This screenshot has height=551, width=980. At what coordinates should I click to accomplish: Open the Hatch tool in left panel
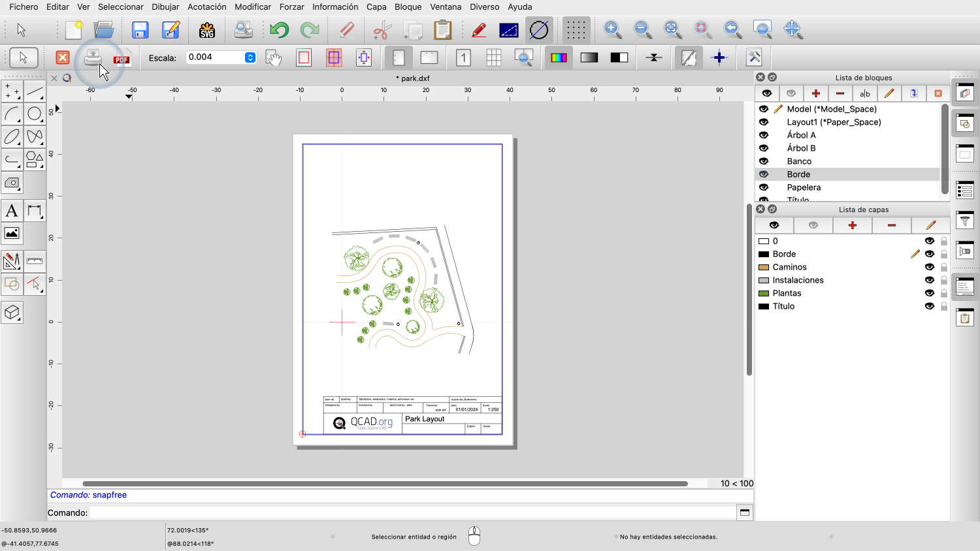[12, 183]
